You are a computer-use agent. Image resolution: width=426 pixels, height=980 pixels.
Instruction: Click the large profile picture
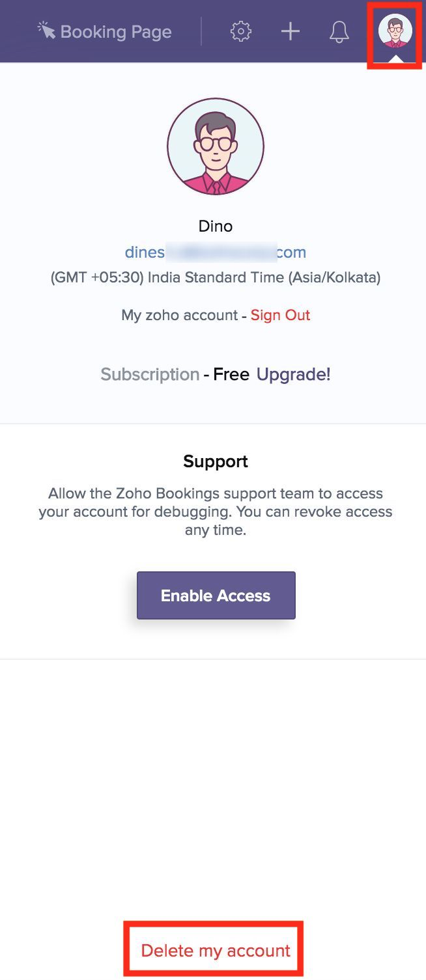coord(216,146)
